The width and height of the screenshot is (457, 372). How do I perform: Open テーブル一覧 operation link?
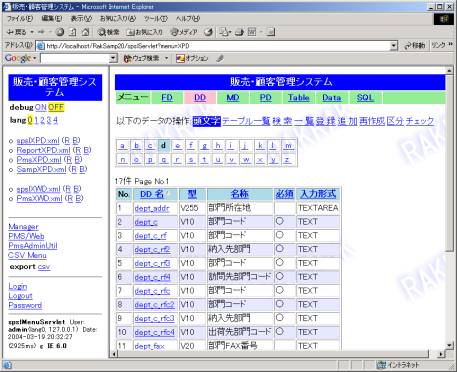pos(246,121)
